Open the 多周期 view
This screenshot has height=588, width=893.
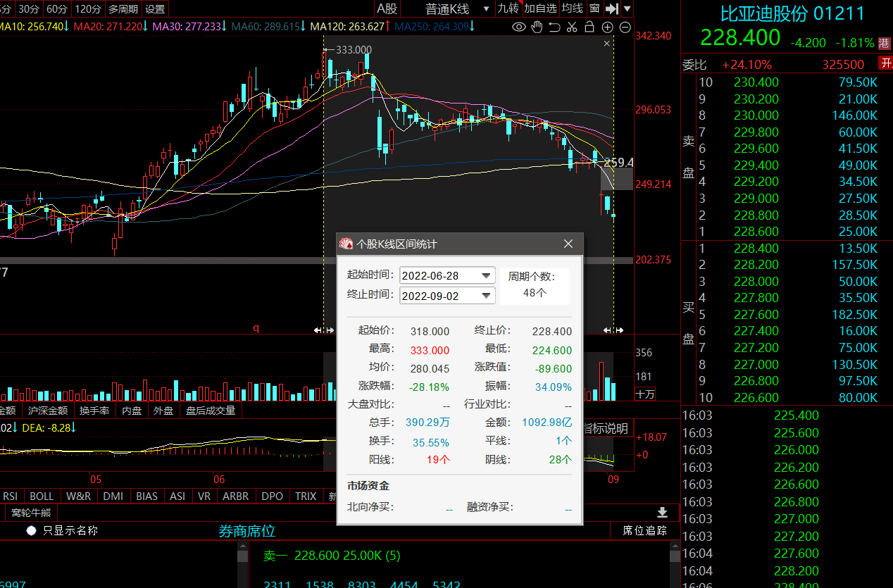(123, 8)
